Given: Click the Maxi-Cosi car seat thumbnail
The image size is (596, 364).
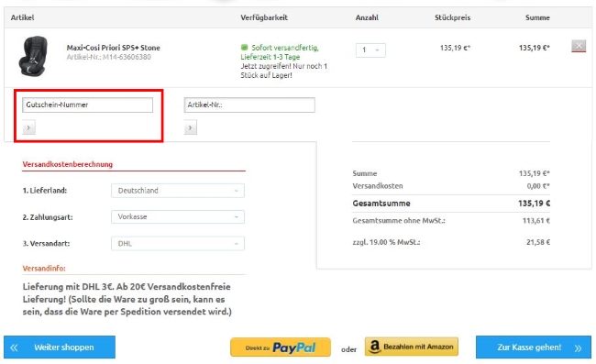Looking at the screenshot, I should (33, 56).
